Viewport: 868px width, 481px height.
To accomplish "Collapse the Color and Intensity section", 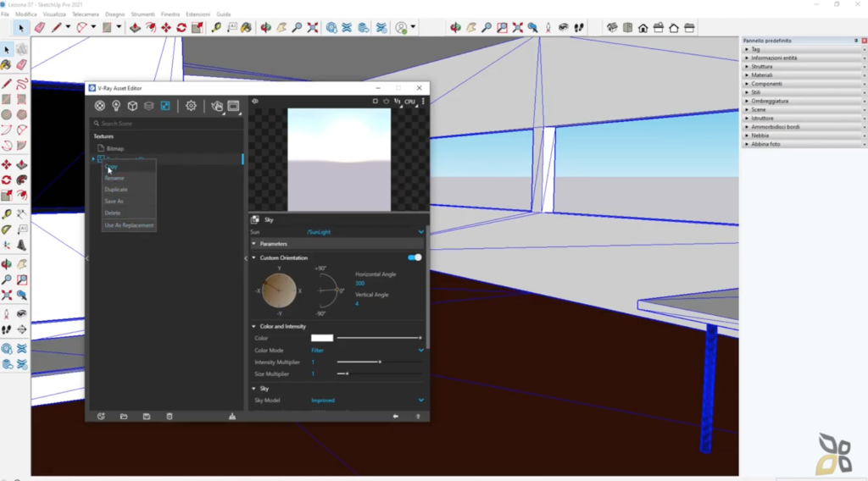I will coord(254,327).
